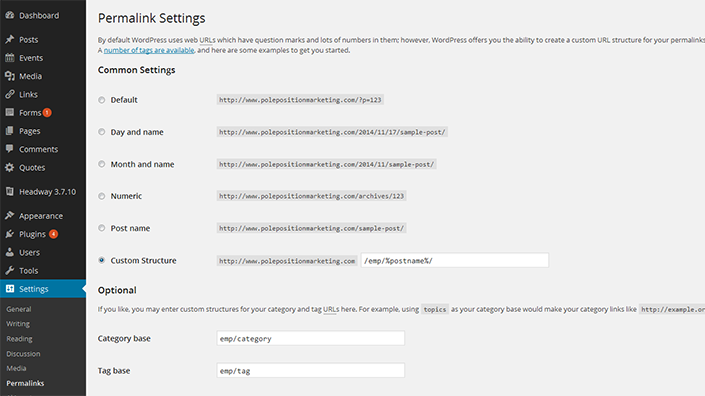Go to Writing settings submenu

pos(18,324)
